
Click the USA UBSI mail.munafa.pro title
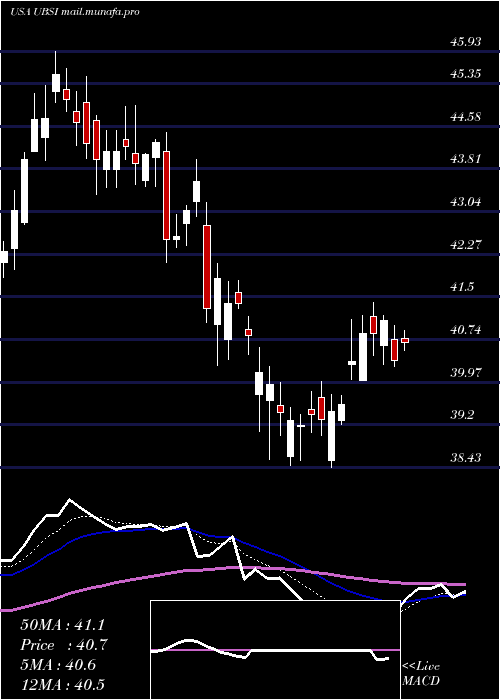(x=75, y=12)
